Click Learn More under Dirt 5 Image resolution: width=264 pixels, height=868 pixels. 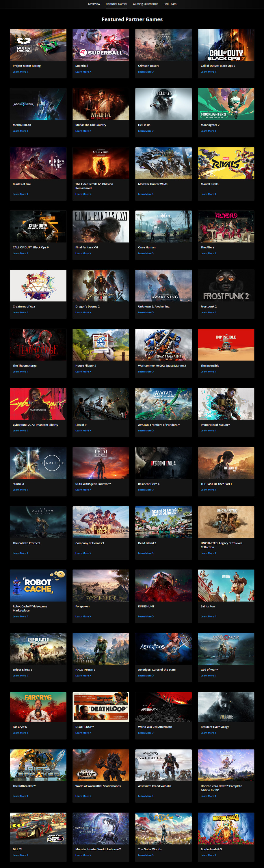(21, 855)
